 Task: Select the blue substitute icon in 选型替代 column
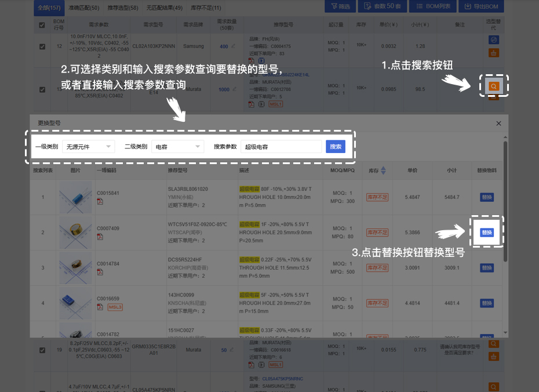tap(494, 39)
